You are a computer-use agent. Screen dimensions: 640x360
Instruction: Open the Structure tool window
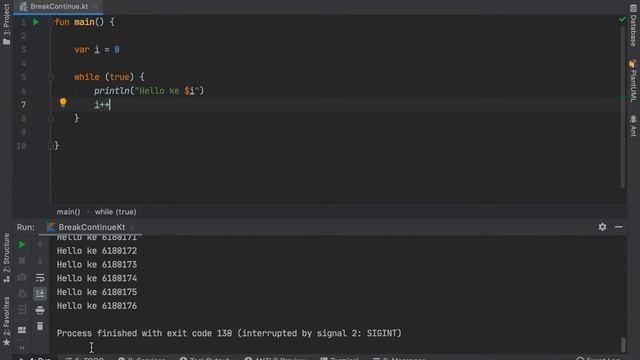7,258
